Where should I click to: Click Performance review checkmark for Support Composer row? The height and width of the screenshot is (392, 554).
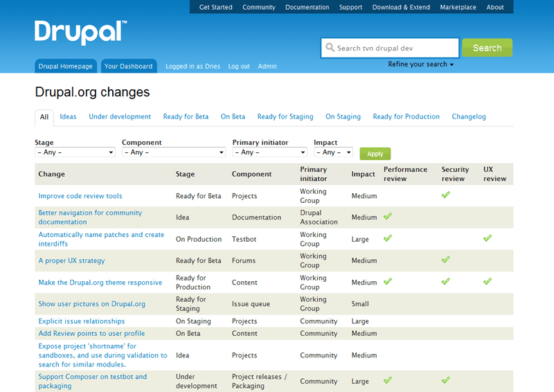coord(388,380)
